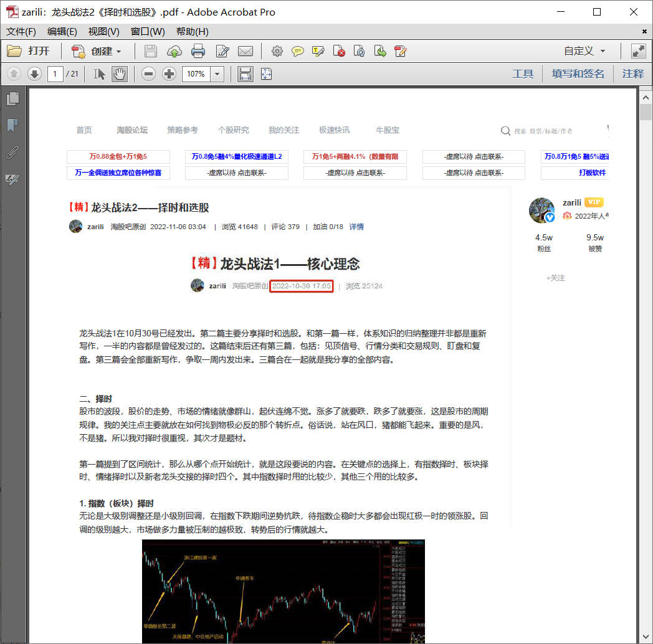This screenshot has width=653, height=644.
Task: Open the Fill & Sign (填写和签名) pane
Action: 578,74
